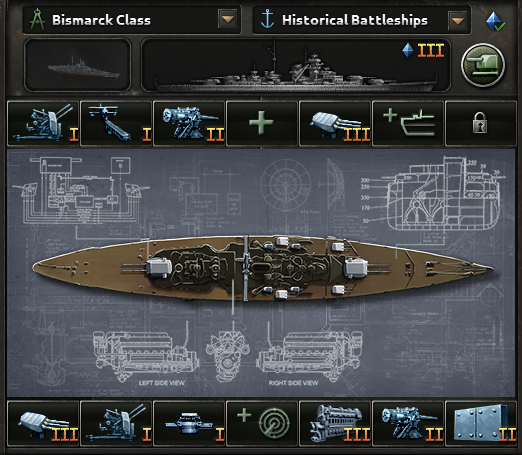
Task: Click the locked module slot padlock
Action: [x=481, y=124]
